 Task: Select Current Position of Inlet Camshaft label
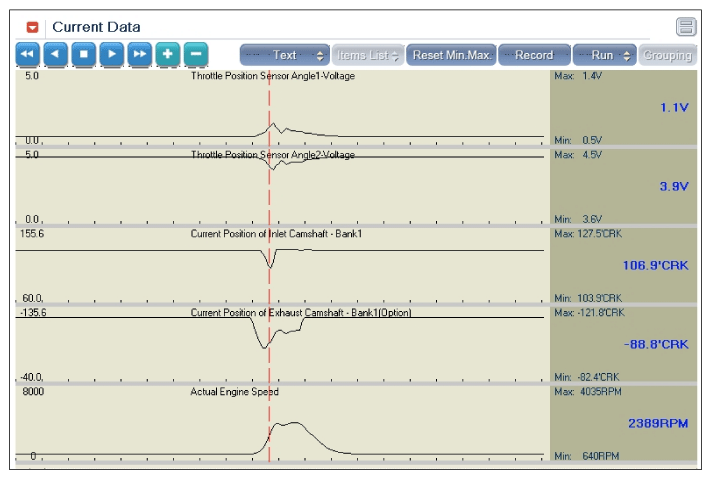(x=276, y=234)
